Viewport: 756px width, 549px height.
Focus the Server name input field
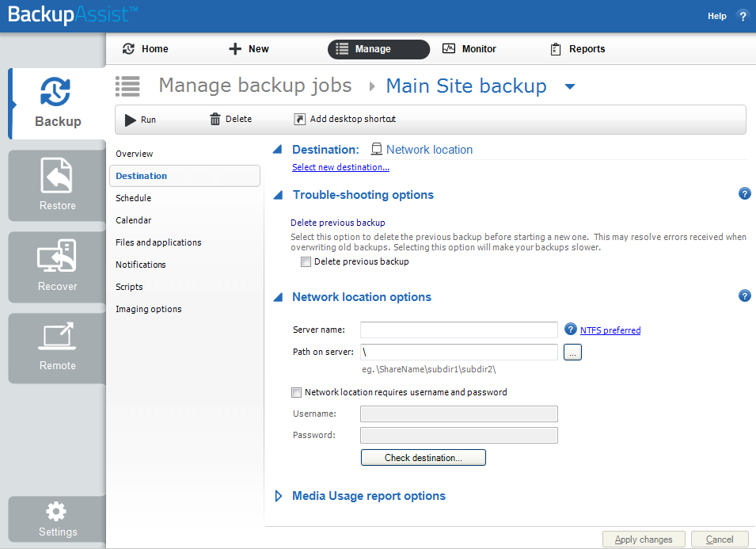[459, 330]
